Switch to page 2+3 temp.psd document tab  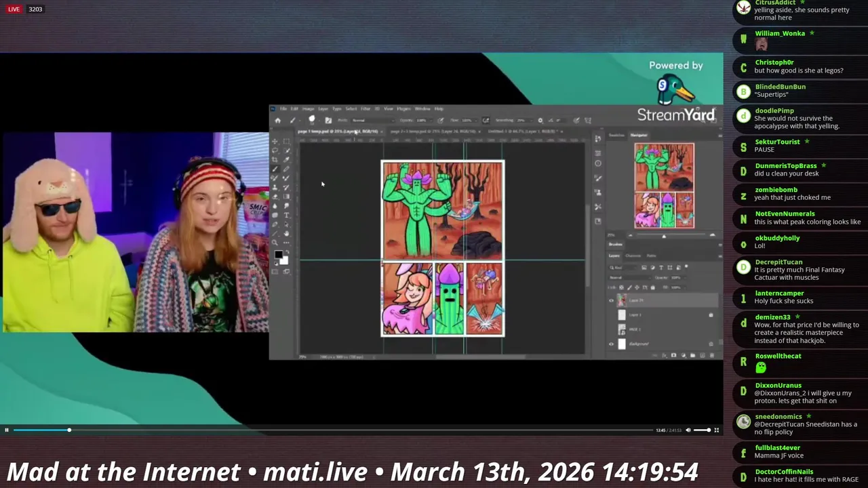click(x=433, y=131)
